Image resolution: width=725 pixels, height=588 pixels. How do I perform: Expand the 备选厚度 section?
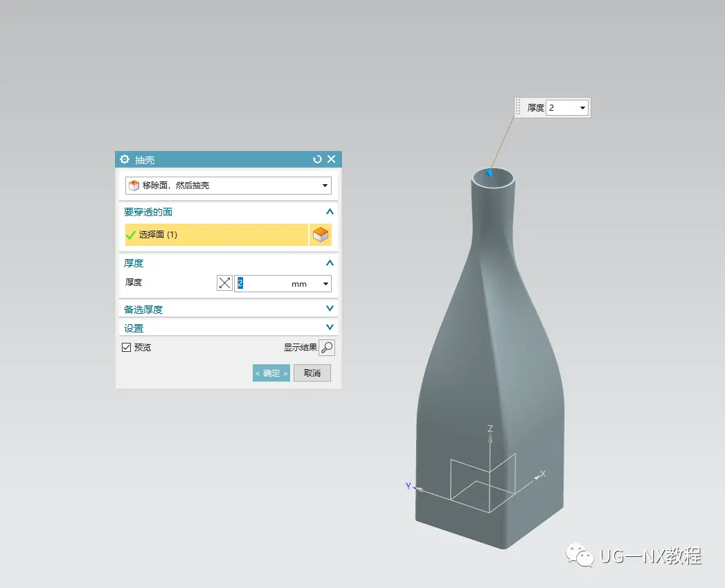click(x=330, y=309)
